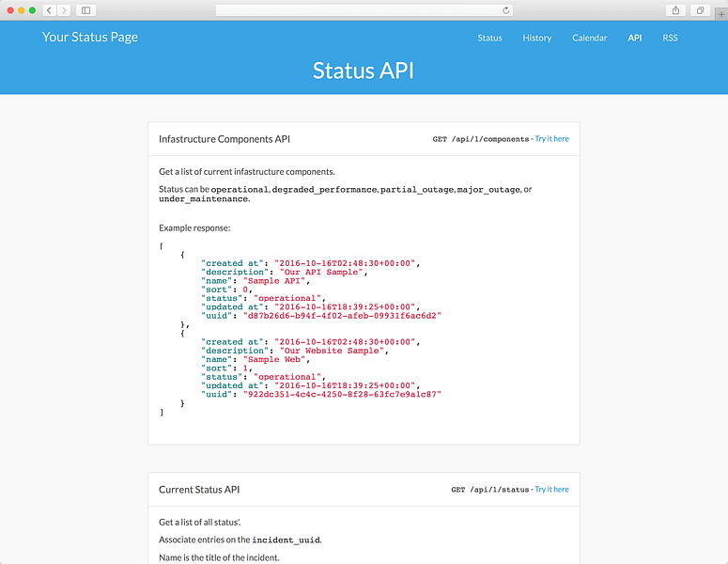Image resolution: width=728 pixels, height=564 pixels.
Task: Try the components API link
Action: tap(551, 139)
